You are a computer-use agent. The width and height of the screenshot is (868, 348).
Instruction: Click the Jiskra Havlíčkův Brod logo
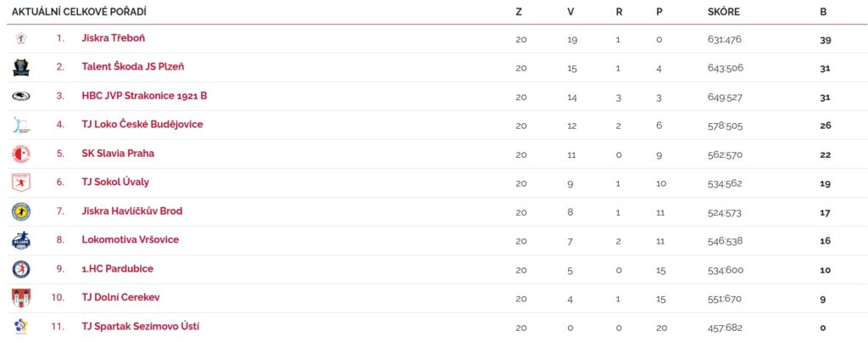tap(21, 211)
